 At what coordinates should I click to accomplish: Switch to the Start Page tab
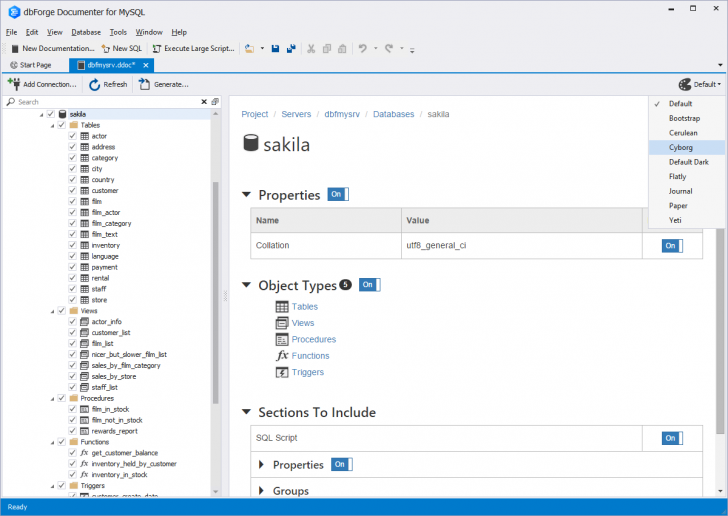click(31, 65)
